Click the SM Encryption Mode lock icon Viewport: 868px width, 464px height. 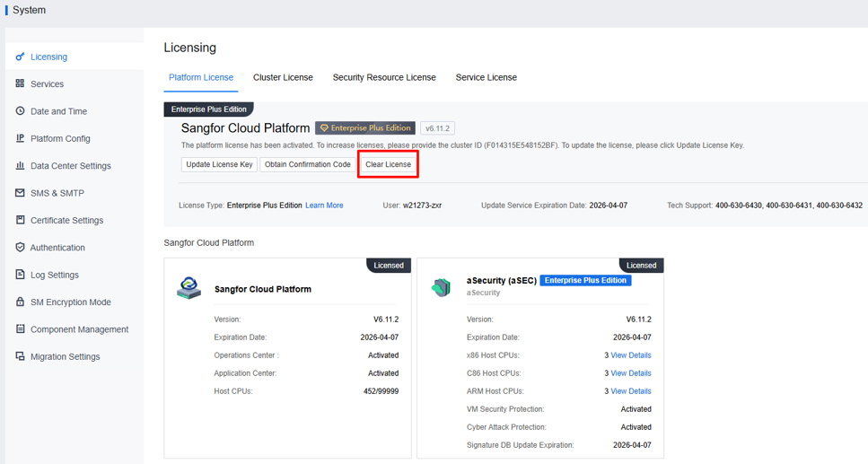20,302
